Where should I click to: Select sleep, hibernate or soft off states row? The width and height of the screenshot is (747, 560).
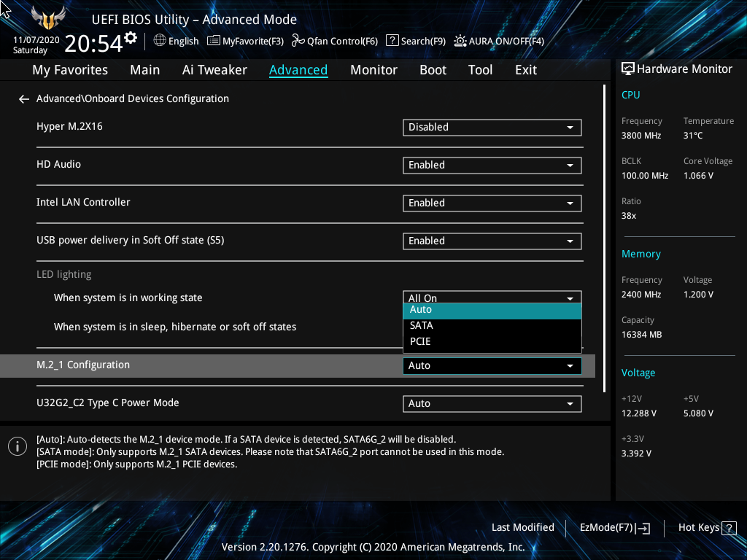[x=175, y=327]
